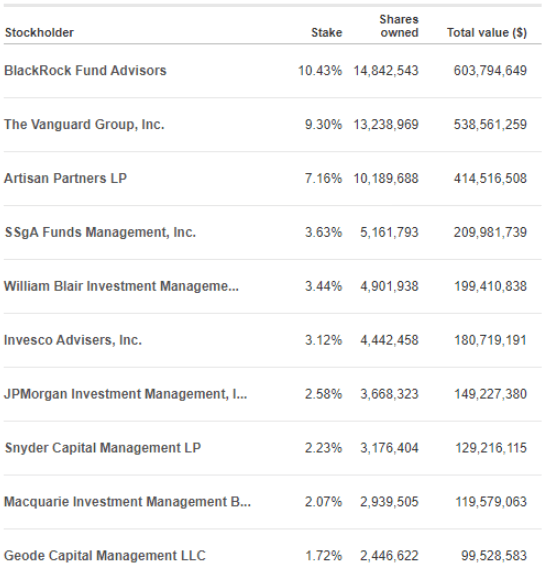Select Geode's total value 99,528,583

494,556
